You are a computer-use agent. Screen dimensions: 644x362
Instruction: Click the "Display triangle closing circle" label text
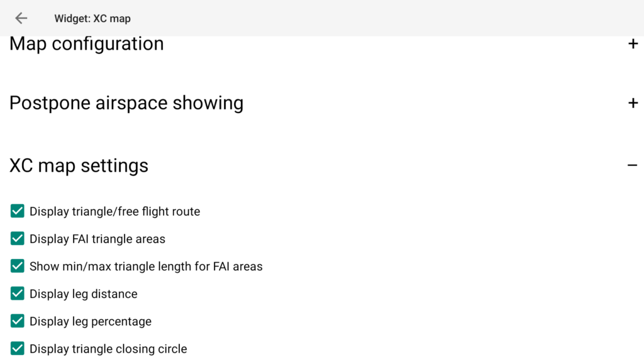coord(108,349)
